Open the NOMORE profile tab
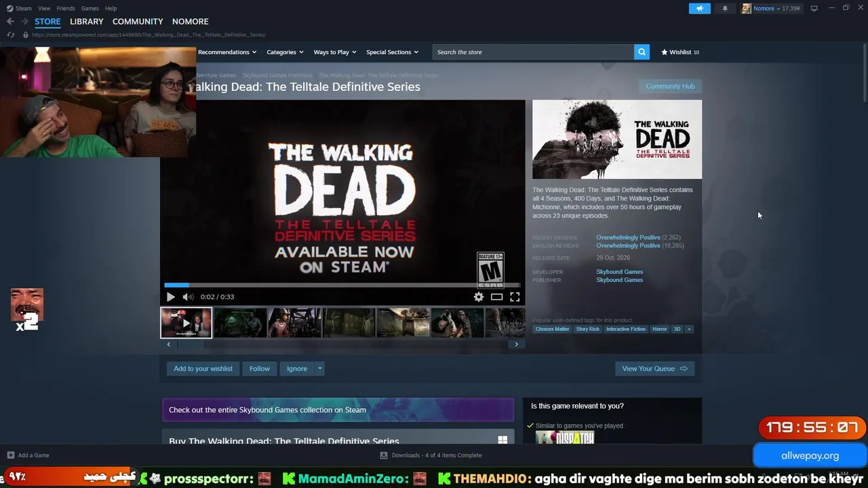Viewport: 868px width, 488px height. [x=190, y=22]
